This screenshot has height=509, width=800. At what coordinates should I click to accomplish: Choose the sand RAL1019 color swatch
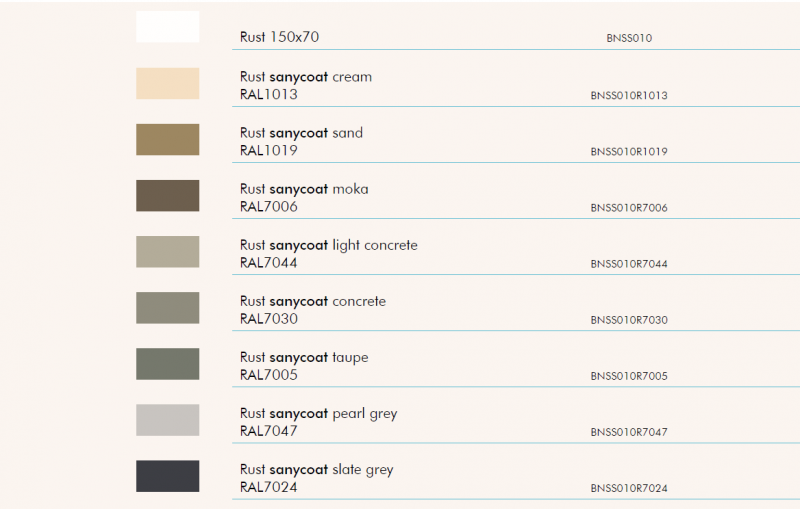pos(167,139)
